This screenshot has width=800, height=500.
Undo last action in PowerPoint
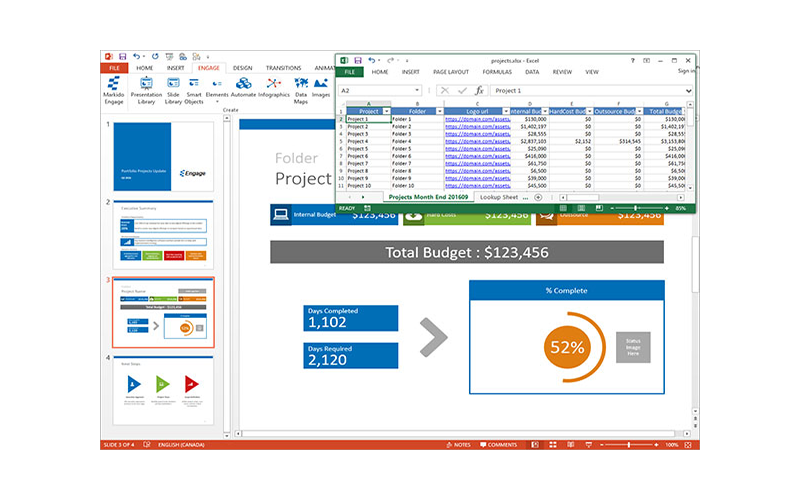pos(136,57)
